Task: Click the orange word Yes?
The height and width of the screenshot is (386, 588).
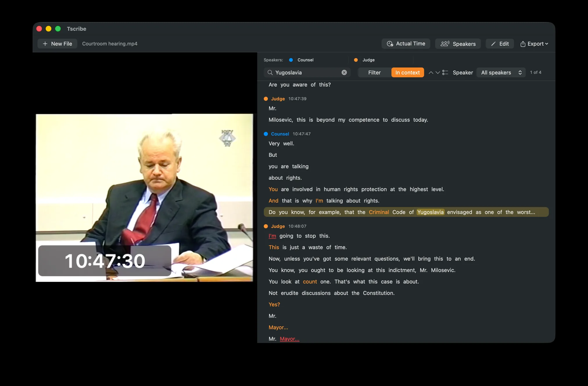Action: pyautogui.click(x=274, y=305)
